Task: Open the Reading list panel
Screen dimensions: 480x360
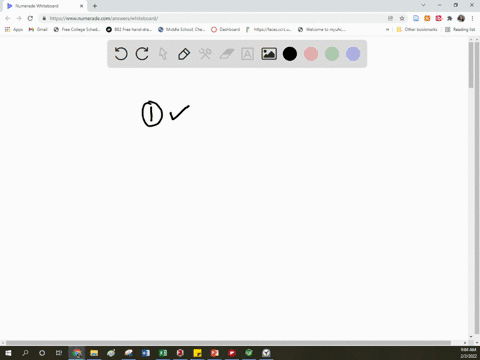Action: (x=460, y=29)
